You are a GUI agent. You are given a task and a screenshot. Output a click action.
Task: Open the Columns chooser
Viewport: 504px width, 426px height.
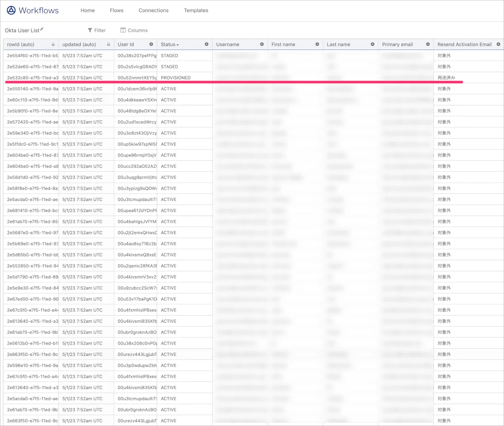pyautogui.click(x=134, y=30)
